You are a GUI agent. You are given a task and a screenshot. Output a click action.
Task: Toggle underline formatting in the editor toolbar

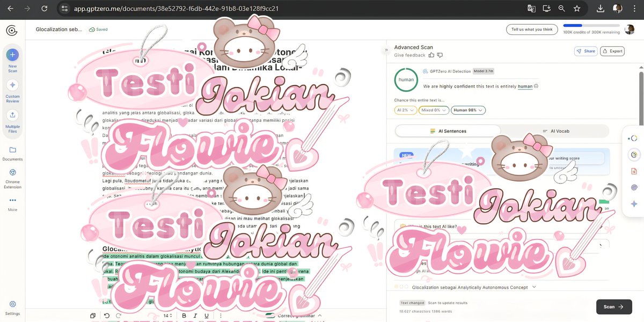[x=206, y=316]
